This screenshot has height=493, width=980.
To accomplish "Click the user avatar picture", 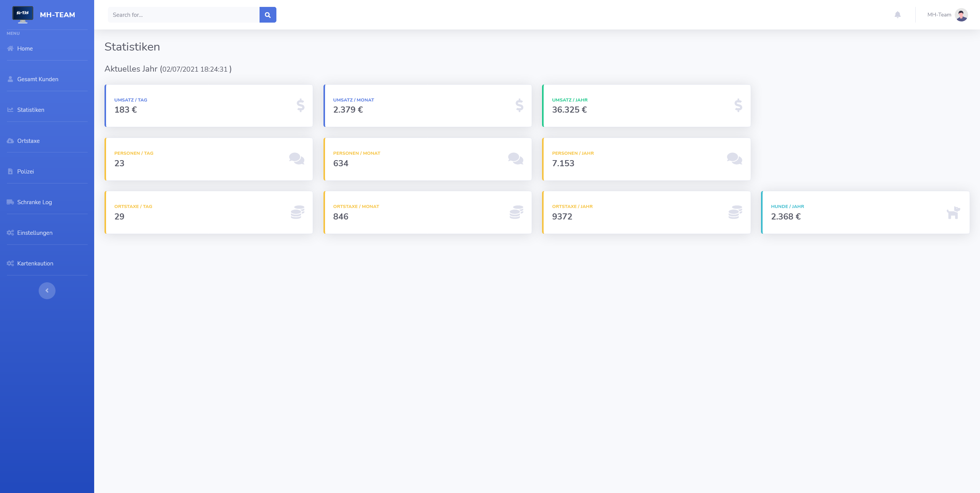I will [x=961, y=15].
